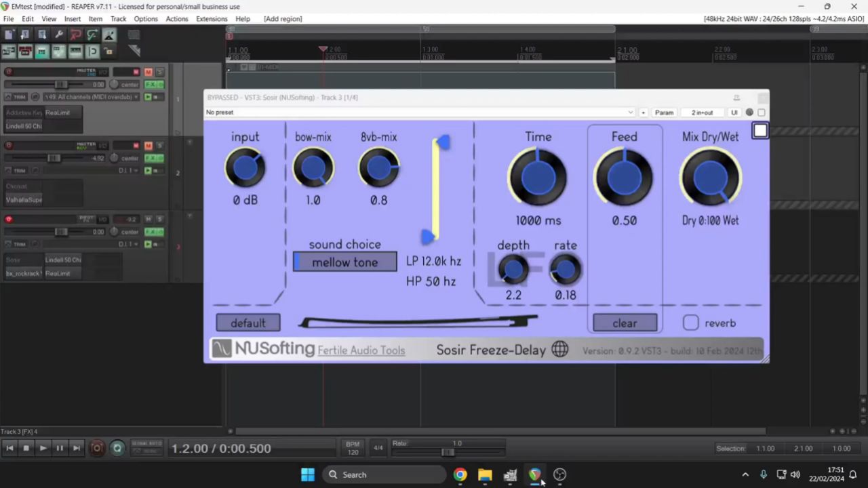
Task: Toggle loop repeat in the transport controls
Action: [x=117, y=447]
